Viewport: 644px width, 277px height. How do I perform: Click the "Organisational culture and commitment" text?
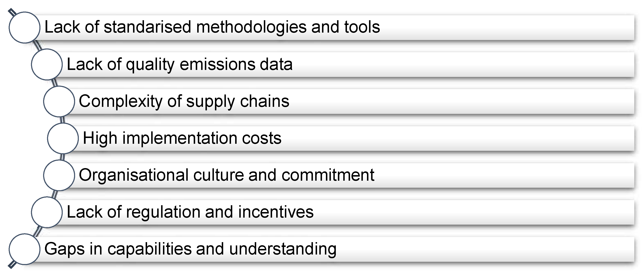[226, 175]
